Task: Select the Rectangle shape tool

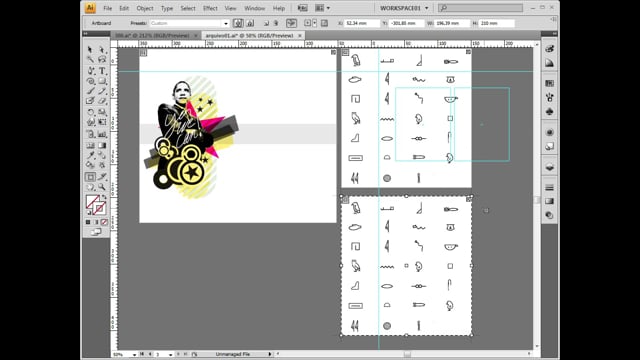Action: coord(102,81)
